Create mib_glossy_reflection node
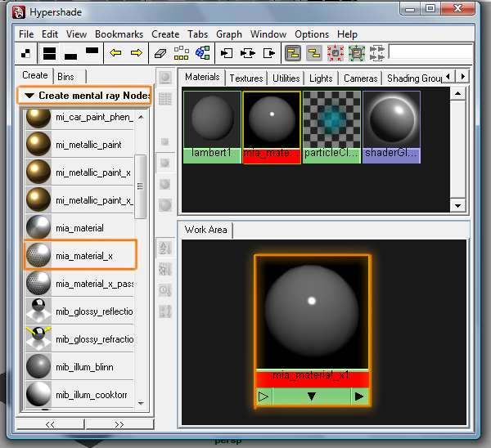 pos(80,311)
